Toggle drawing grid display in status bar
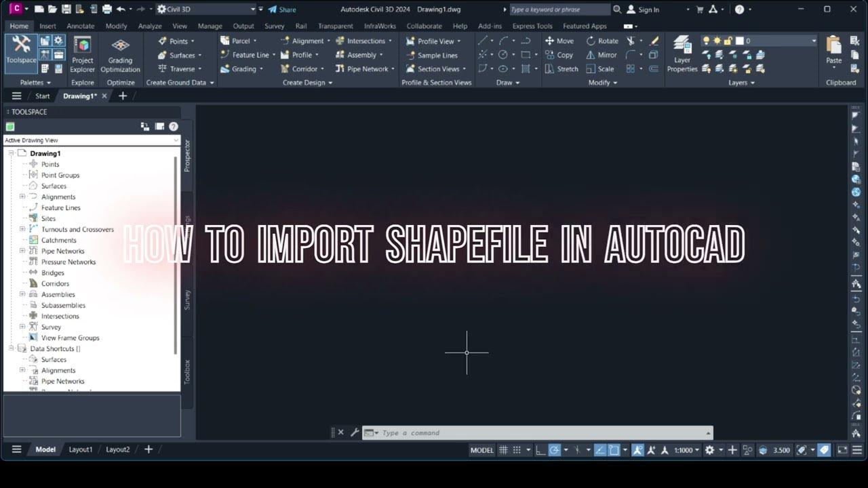The image size is (868, 488). click(503, 449)
